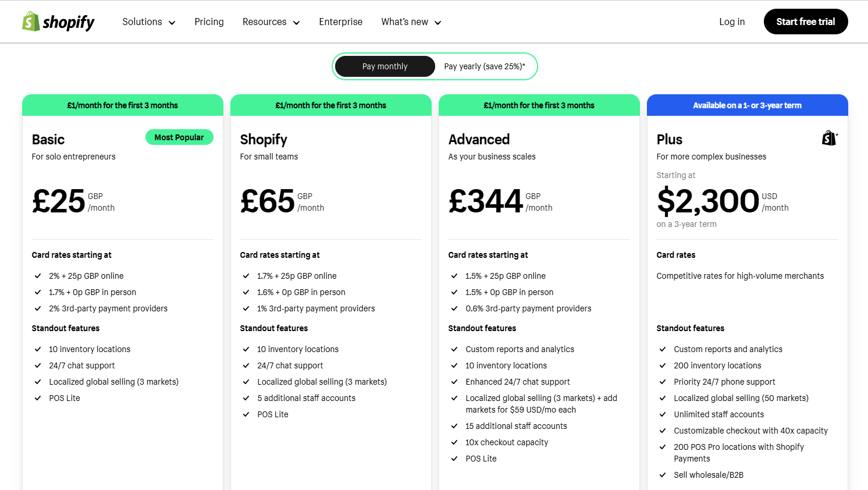Viewport: 868px width, 490px height.
Task: Click the £65 GBP/month price
Action: [x=282, y=201]
